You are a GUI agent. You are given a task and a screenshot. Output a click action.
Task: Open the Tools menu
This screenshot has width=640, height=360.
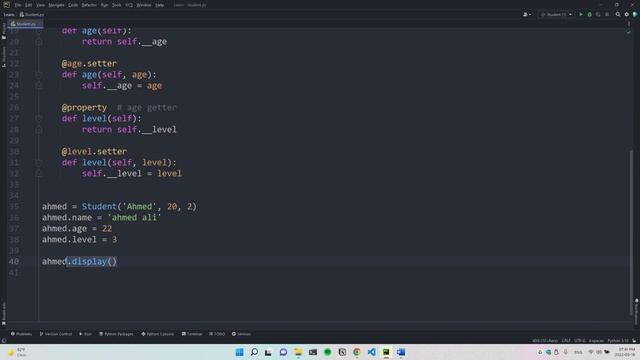pyautogui.click(x=116, y=5)
